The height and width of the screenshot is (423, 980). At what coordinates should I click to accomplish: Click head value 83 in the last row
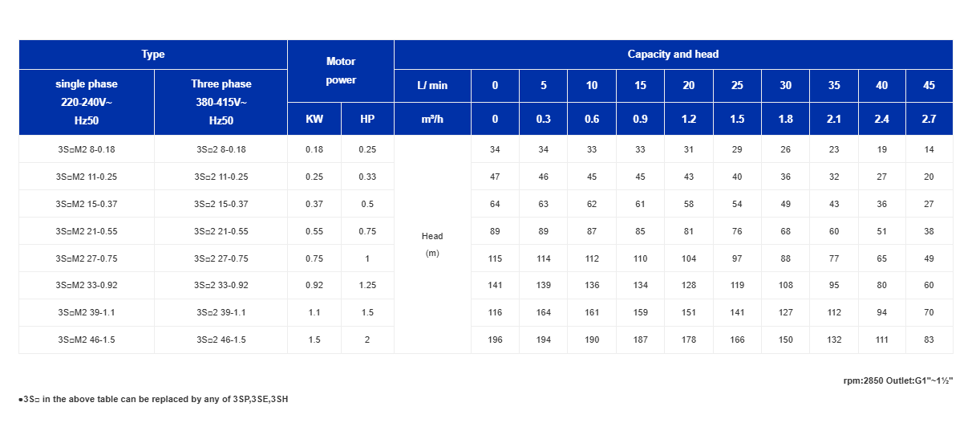click(929, 340)
